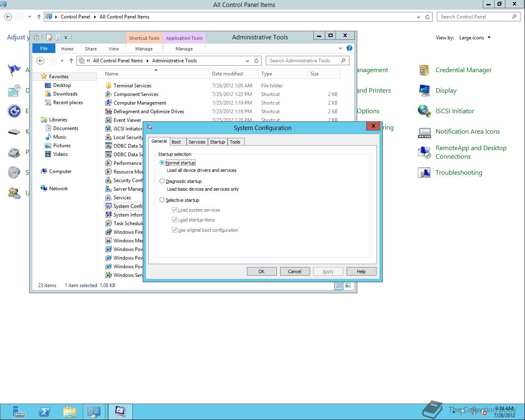The width and height of the screenshot is (525, 420).
Task: Click Properties icon in Explorer quick access toolbar
Action: coord(49,37)
